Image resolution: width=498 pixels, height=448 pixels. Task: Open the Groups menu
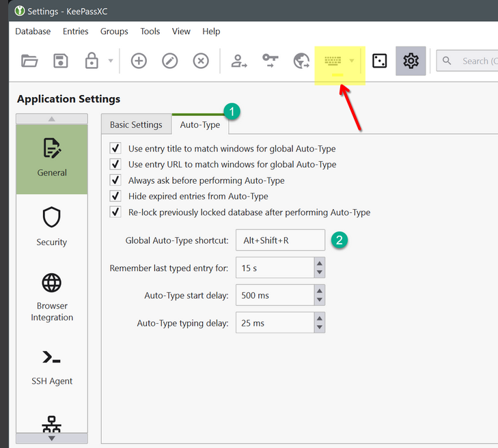114,31
